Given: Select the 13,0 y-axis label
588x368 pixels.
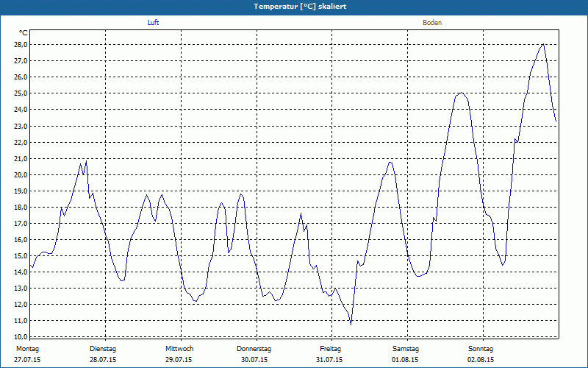Looking at the screenshot, I should 21,289.
